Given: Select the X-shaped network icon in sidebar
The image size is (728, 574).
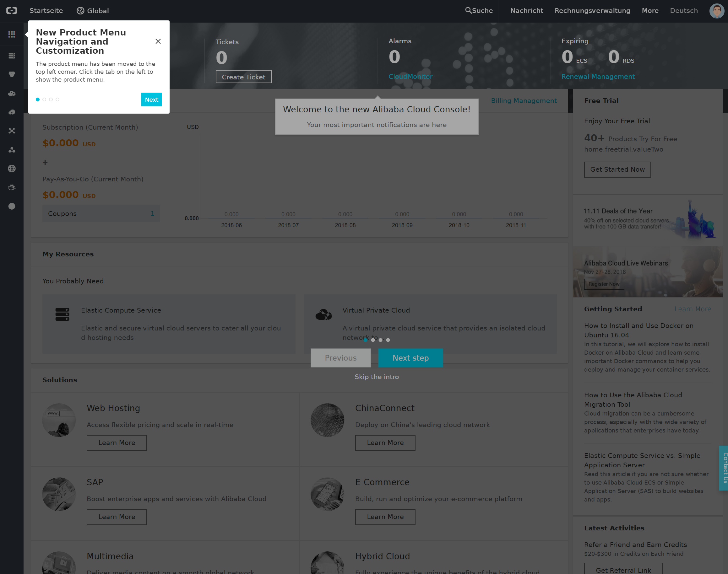Looking at the screenshot, I should pyautogui.click(x=12, y=131).
